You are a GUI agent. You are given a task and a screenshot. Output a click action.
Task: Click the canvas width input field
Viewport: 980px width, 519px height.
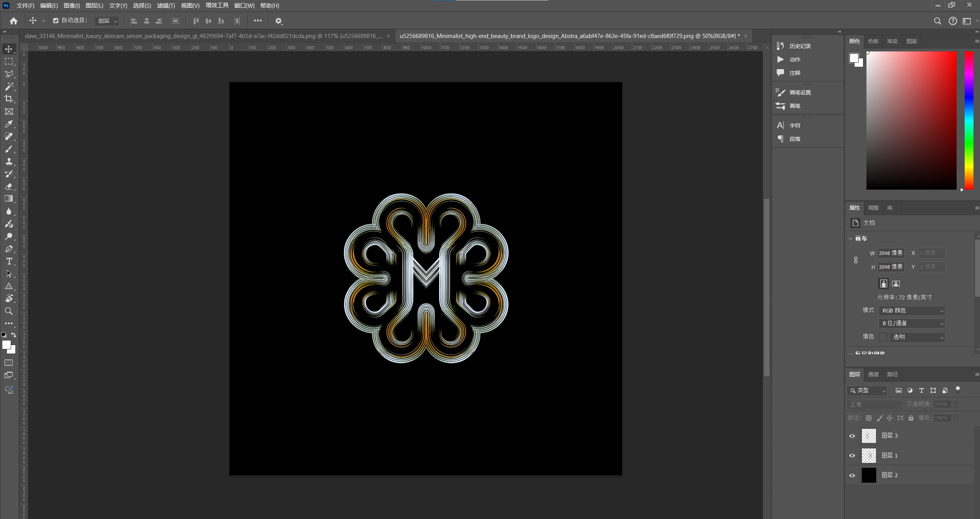coord(891,253)
